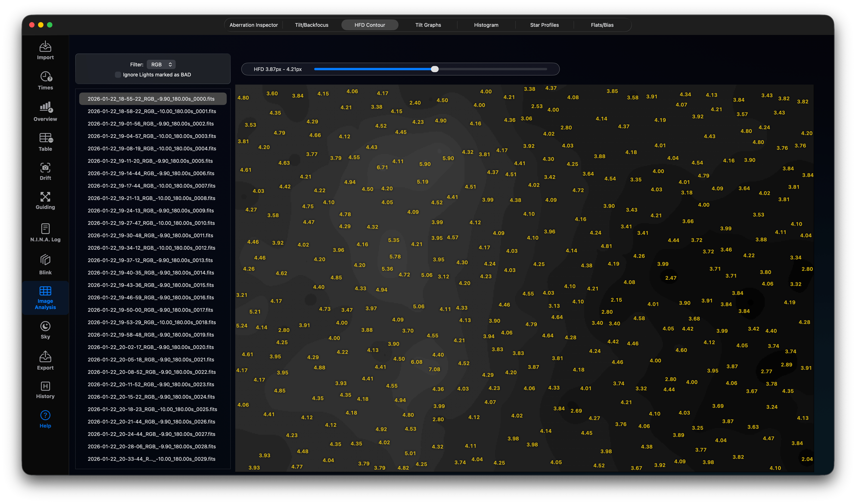
Task: Open the Help question mark icon
Action: pyautogui.click(x=46, y=415)
